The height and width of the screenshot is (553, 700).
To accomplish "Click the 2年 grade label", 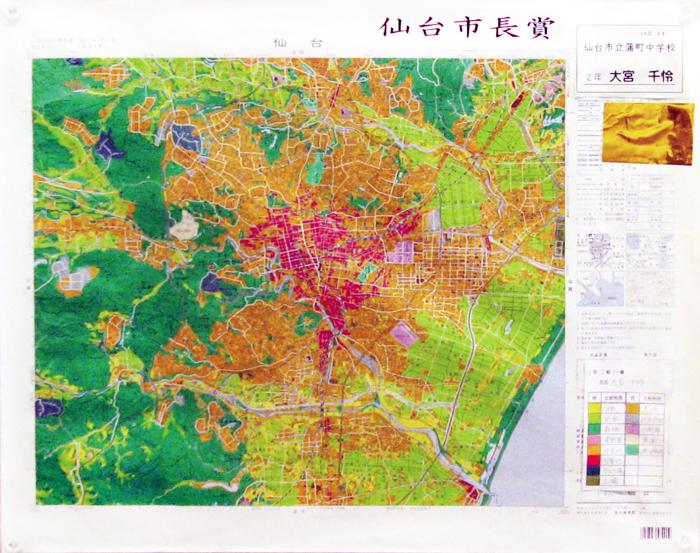I will click(595, 77).
